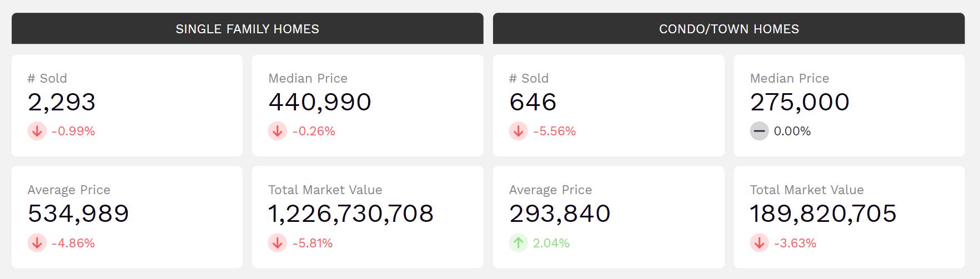980x279 pixels.
Task: Click the down arrow next to -3.63% market value
Action: [x=759, y=243]
